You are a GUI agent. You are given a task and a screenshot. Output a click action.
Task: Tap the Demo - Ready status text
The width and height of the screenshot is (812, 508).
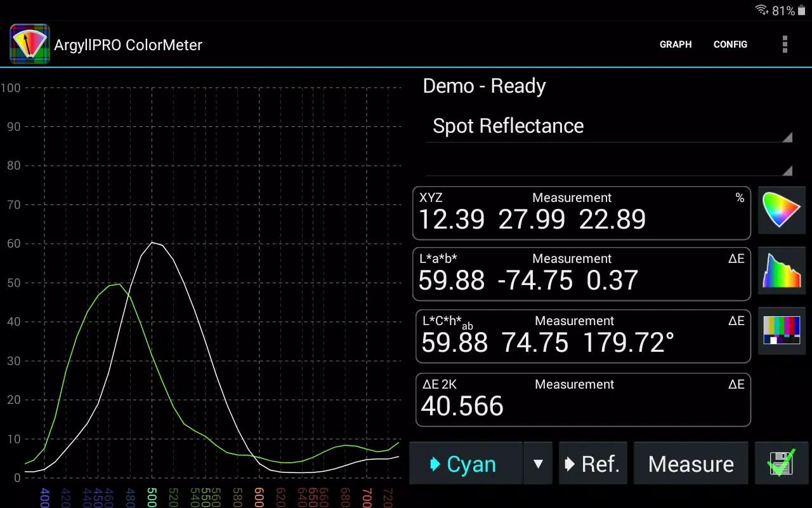[x=484, y=86]
